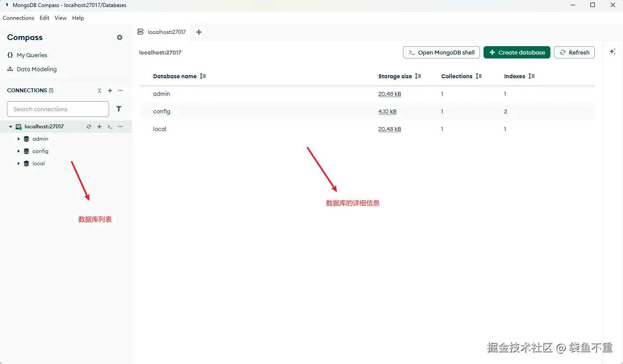
Task: Open the AI assistant sparkle icon
Action: (612, 52)
